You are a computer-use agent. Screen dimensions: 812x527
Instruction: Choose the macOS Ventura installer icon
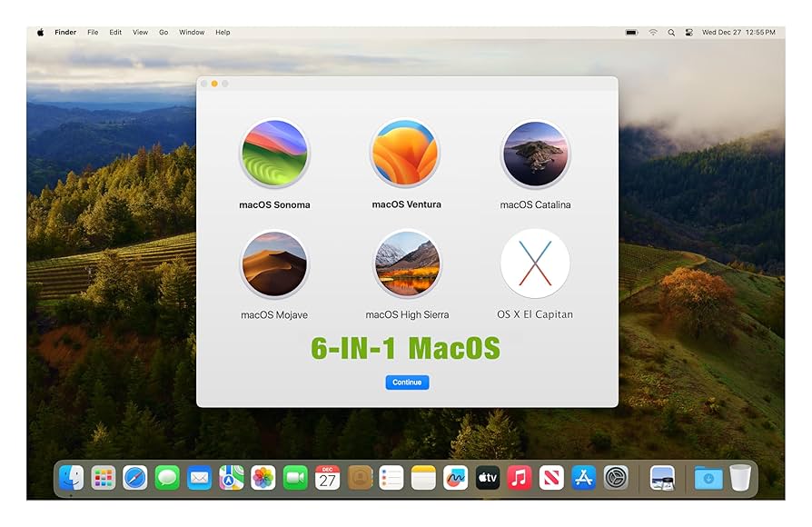(406, 154)
